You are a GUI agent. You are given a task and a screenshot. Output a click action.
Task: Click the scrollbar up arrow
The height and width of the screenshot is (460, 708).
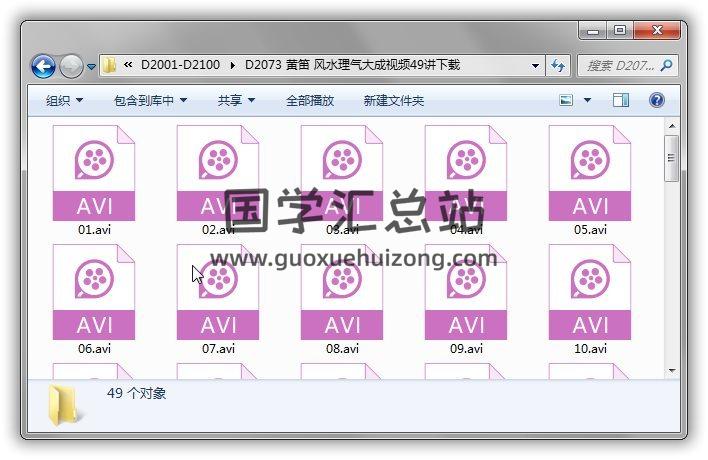pyautogui.click(x=672, y=126)
